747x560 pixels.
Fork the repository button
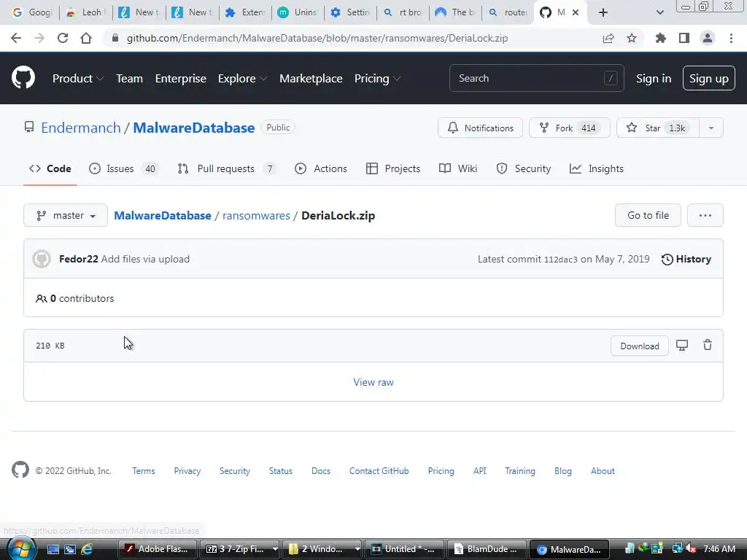pos(569,128)
